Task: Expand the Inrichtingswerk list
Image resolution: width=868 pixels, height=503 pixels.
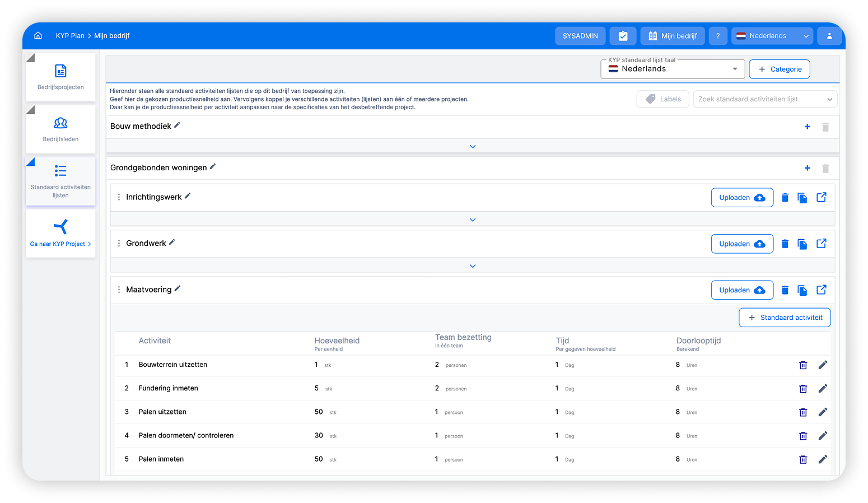Action: [473, 220]
